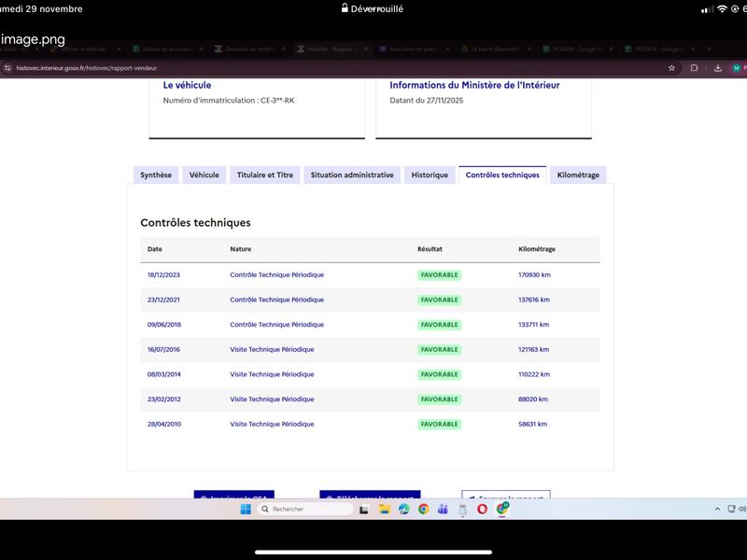Launch Microsoft Edge from the taskbar
Viewport: 747px width, 560px height.
(x=403, y=509)
